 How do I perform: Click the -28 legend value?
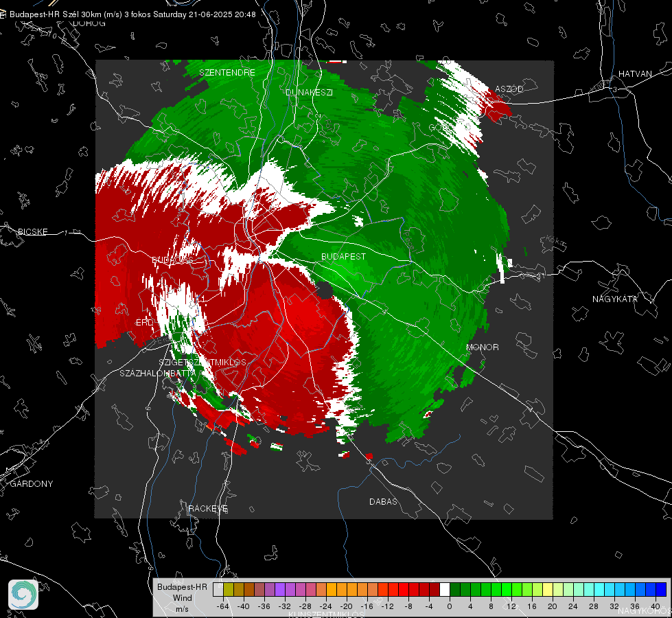(305, 606)
